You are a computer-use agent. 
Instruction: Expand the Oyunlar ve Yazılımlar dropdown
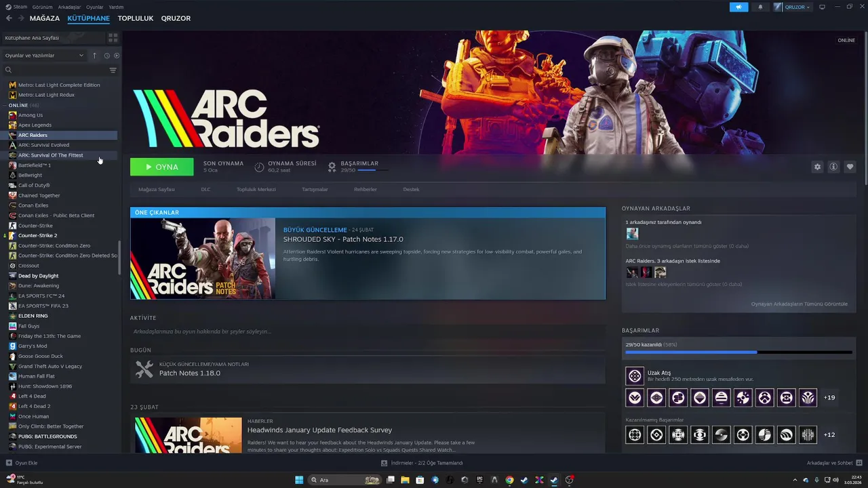44,56
